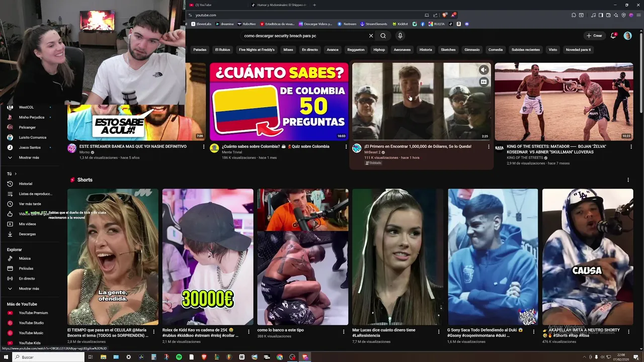This screenshot has width=644, height=362.
Task: Select the El Rubius filter chip
Action: [222, 50]
